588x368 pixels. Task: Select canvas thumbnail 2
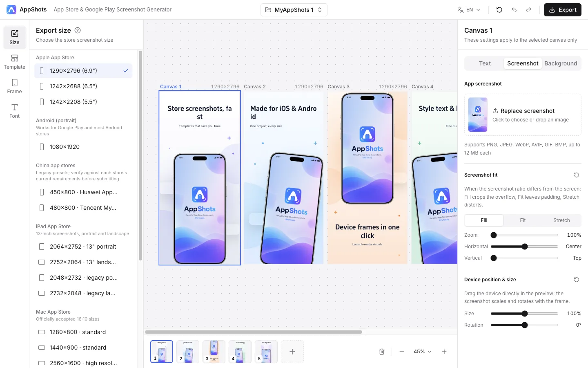click(x=188, y=352)
